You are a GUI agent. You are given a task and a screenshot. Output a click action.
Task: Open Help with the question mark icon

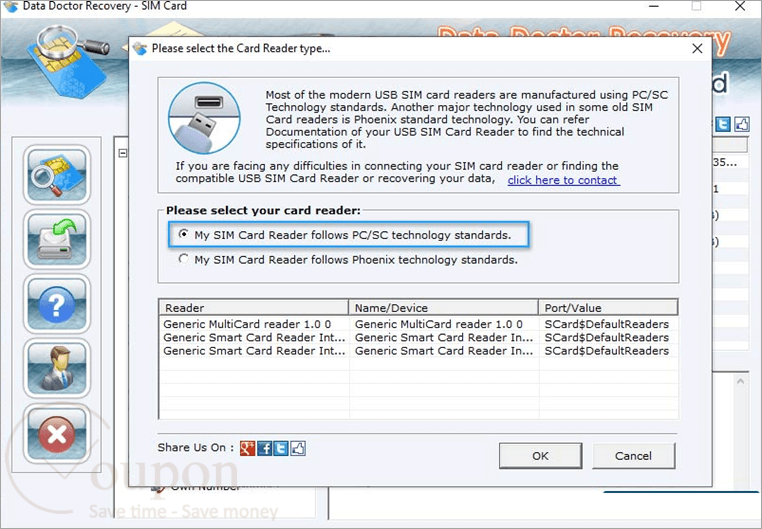click(x=57, y=304)
